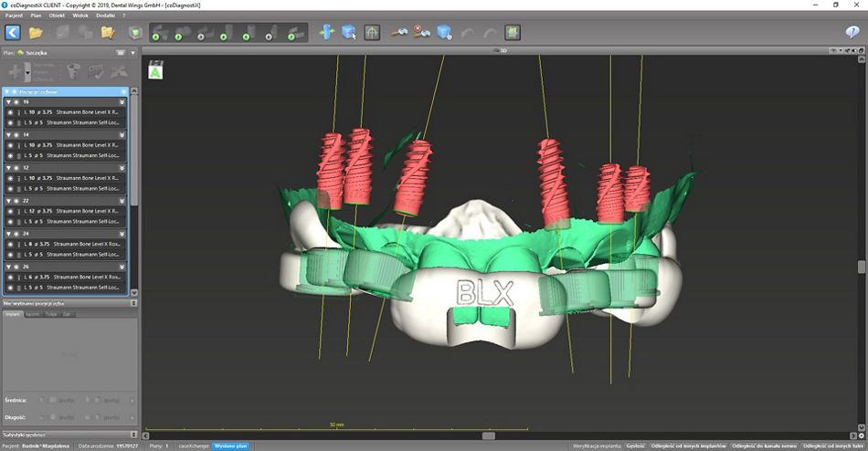Select the sixth workflow step icon
The image size is (868, 451).
point(271,33)
